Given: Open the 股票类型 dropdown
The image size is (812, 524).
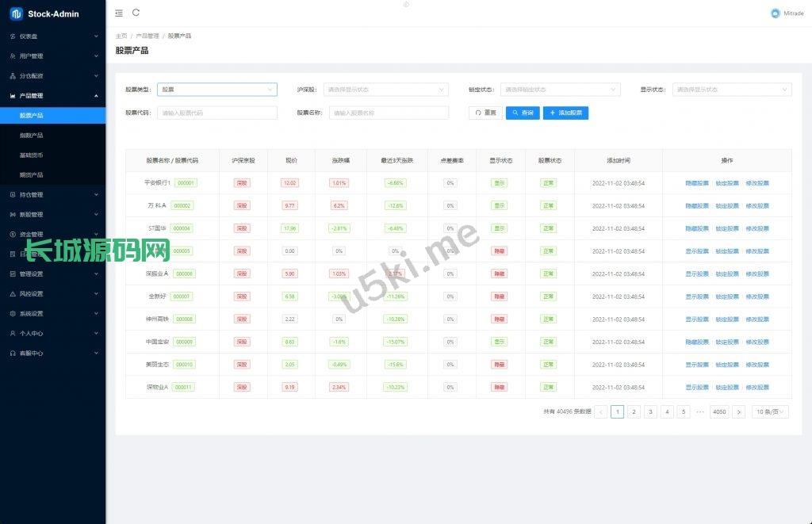Looking at the screenshot, I should point(216,90).
